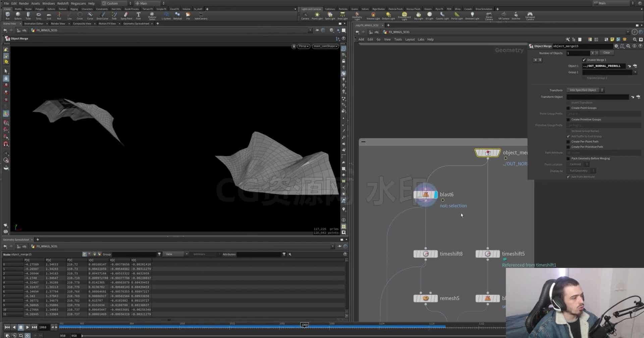Open Labs menu in network editor

tap(421, 40)
